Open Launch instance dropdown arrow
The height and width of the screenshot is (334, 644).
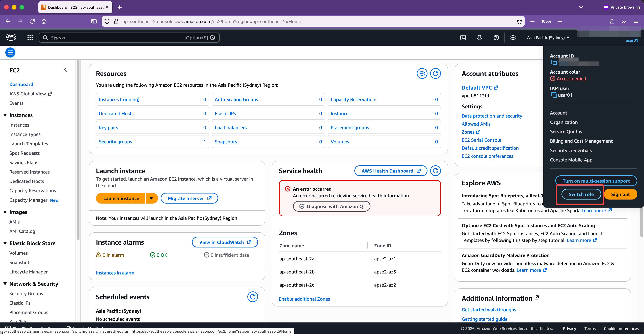[151, 198]
